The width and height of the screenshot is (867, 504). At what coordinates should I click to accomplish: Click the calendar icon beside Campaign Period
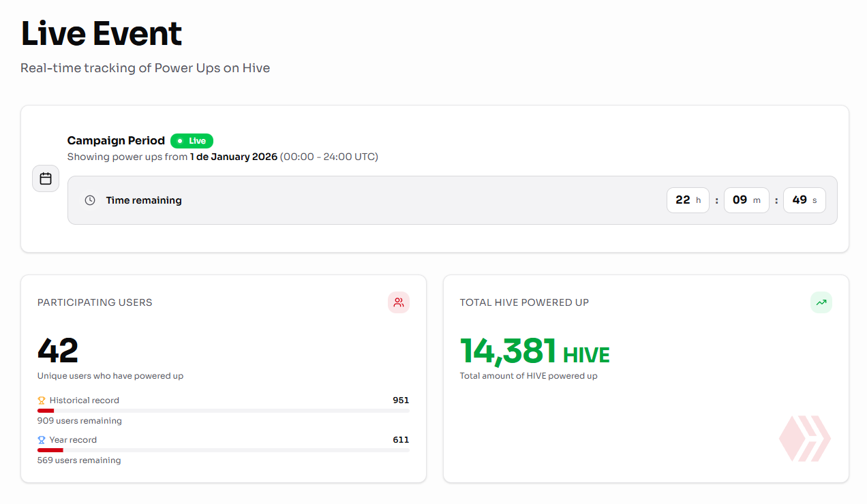pyautogui.click(x=46, y=178)
